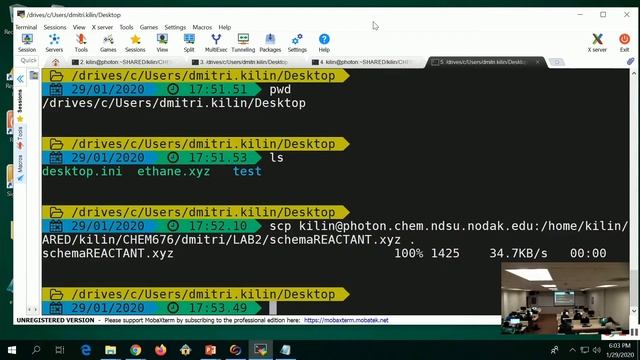Show hidden tray icons chevron

coord(572,350)
